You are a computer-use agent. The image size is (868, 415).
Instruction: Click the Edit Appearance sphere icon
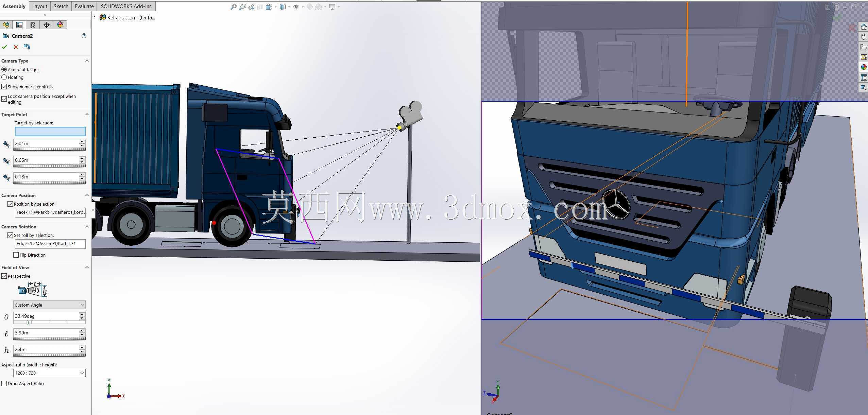[x=310, y=7]
